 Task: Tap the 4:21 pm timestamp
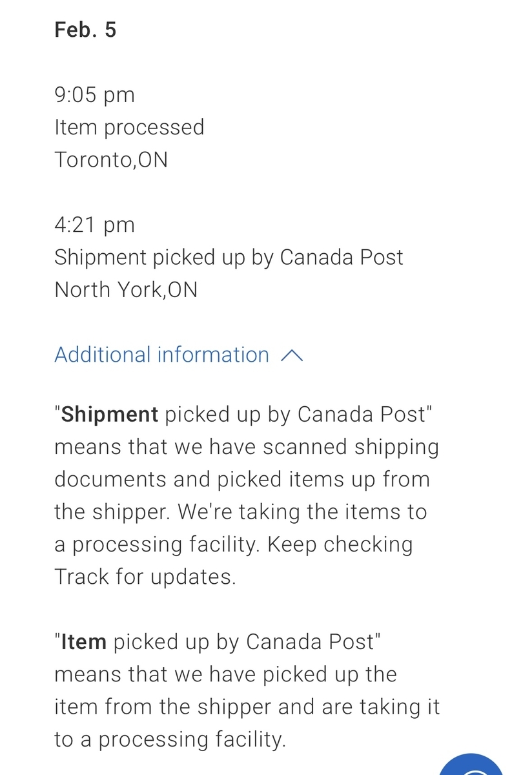(94, 225)
